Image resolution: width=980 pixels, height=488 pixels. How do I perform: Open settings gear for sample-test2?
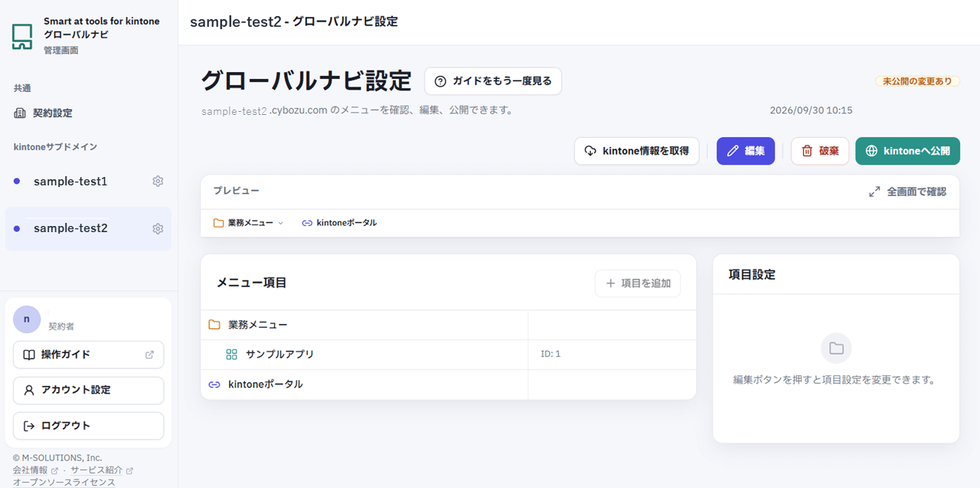point(158,228)
